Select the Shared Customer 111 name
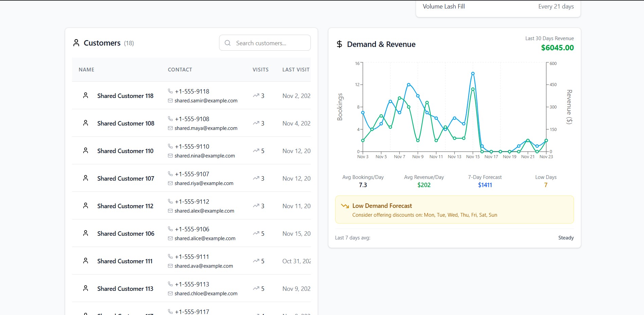The height and width of the screenshot is (315, 644). click(125, 261)
